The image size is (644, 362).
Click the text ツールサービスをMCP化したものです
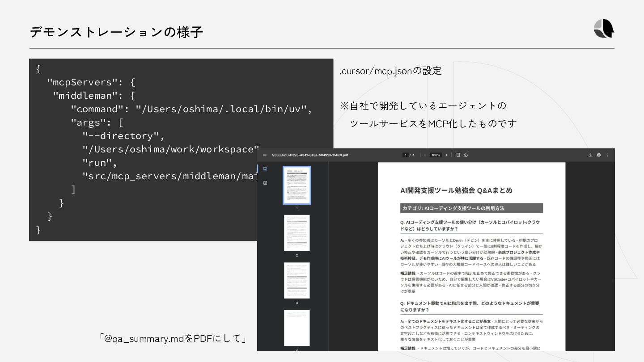click(433, 123)
